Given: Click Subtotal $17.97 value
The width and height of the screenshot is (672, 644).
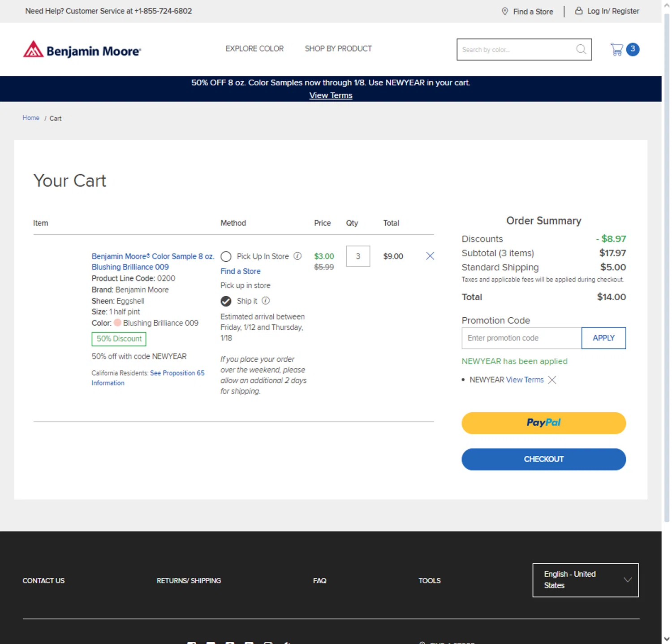Looking at the screenshot, I should (612, 253).
